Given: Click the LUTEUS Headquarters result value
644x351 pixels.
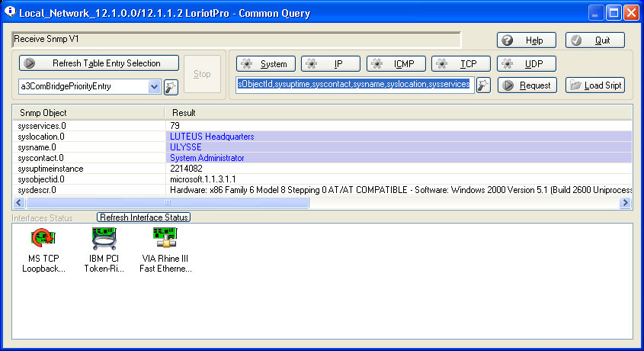Looking at the screenshot, I should pyautogui.click(x=212, y=137).
